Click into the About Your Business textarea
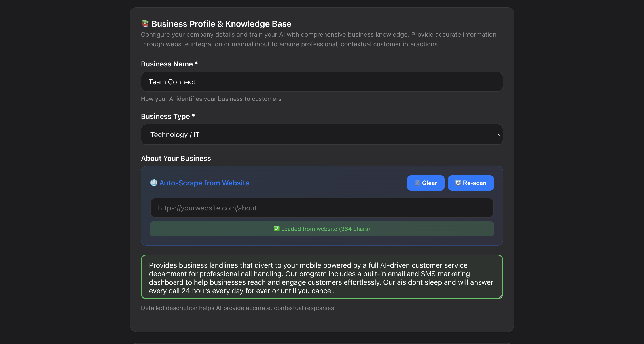 pyautogui.click(x=322, y=277)
